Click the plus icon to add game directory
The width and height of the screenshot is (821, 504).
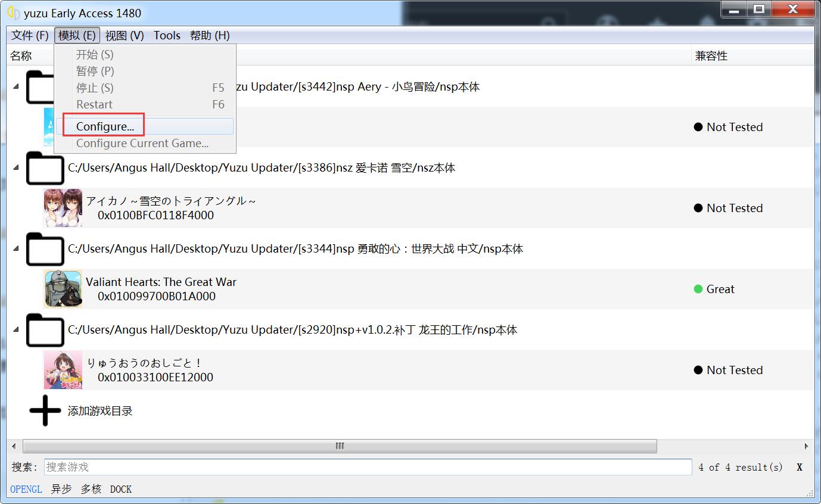point(45,411)
